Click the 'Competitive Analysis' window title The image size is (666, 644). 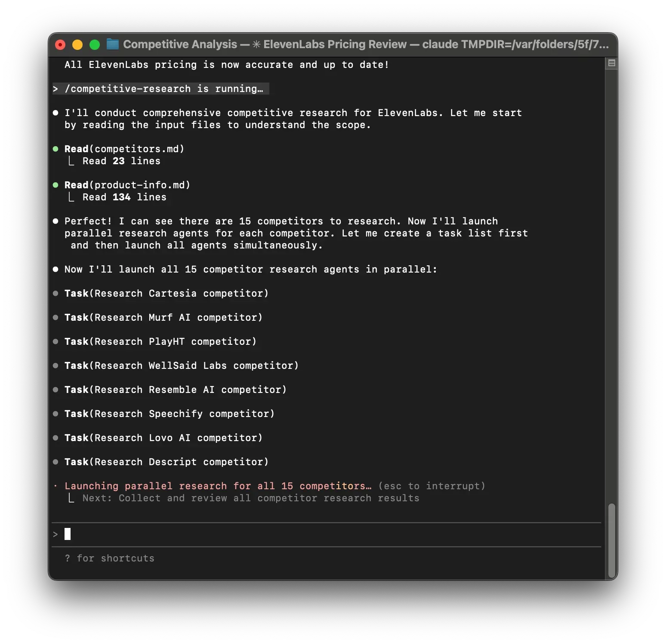coord(180,44)
